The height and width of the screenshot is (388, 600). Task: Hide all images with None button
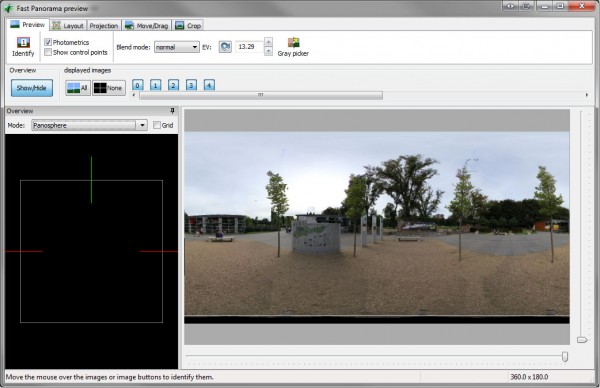[109, 88]
